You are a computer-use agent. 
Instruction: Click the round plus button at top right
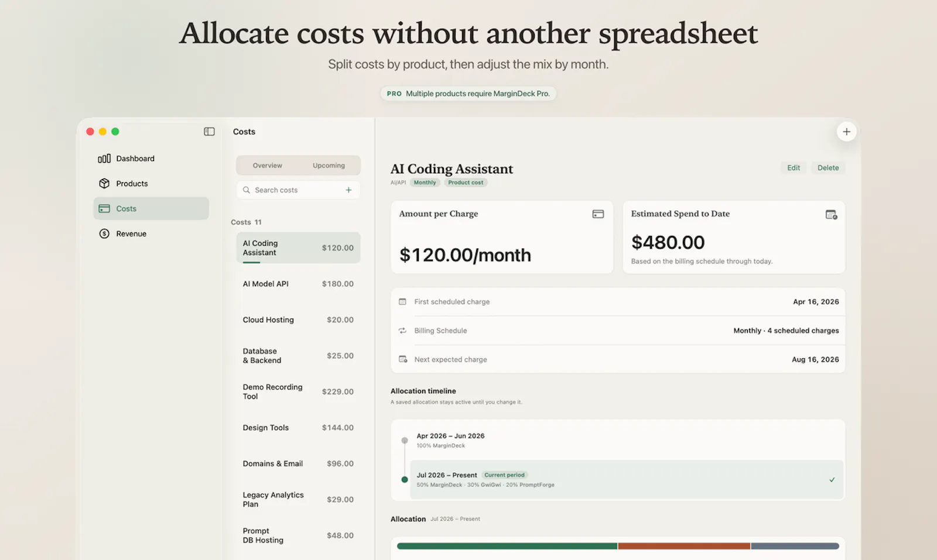click(x=846, y=132)
